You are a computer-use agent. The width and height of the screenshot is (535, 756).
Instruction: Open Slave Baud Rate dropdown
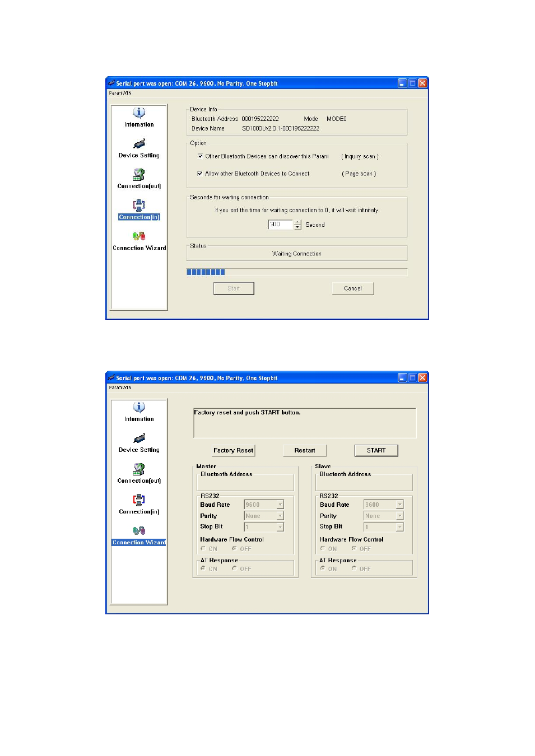[x=400, y=505]
